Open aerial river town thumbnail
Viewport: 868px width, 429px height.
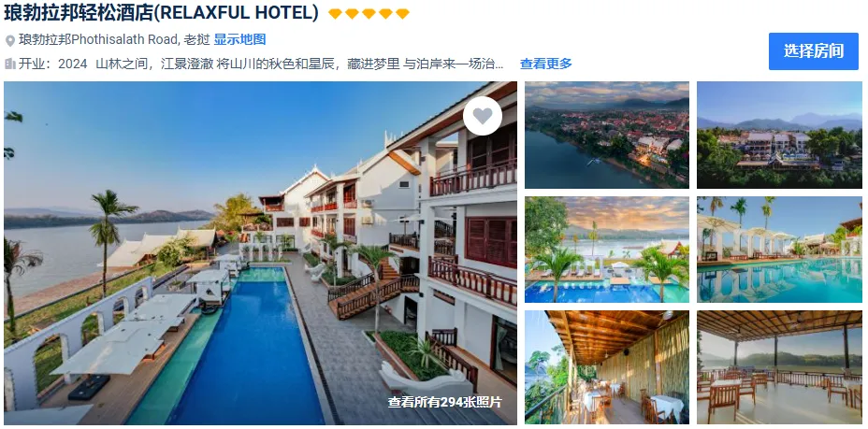pyautogui.click(x=607, y=135)
